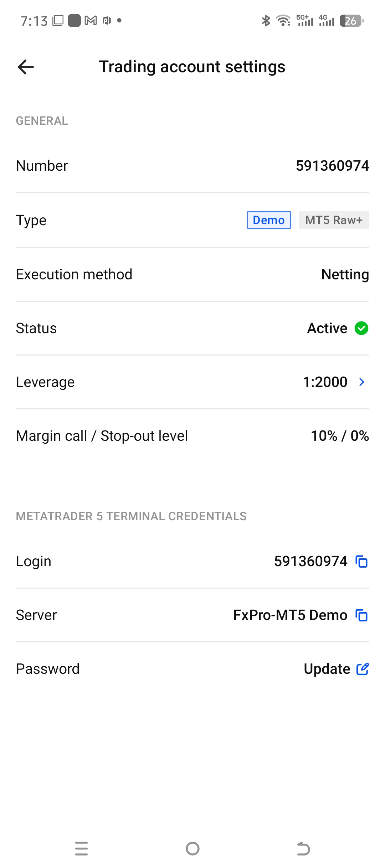Tap the GENERAL section header

coord(42,120)
